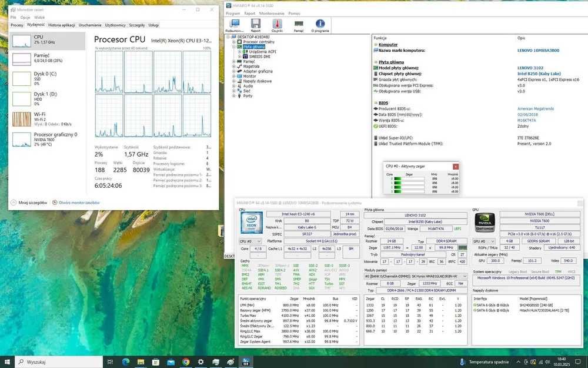Viewport: 588px width, 368px height.
Task: Open the Widok menu in Task Manager
Action: tap(39, 17)
